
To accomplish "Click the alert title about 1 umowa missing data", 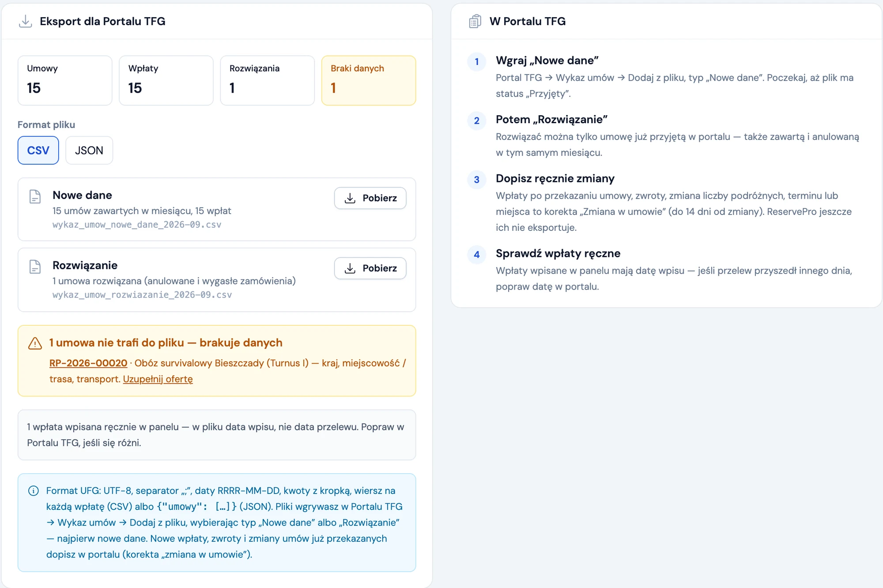I will [166, 343].
